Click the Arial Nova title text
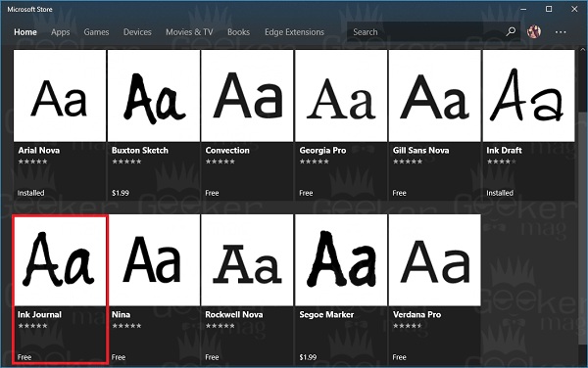Viewport: 588px width, 368px height. pyautogui.click(x=38, y=151)
